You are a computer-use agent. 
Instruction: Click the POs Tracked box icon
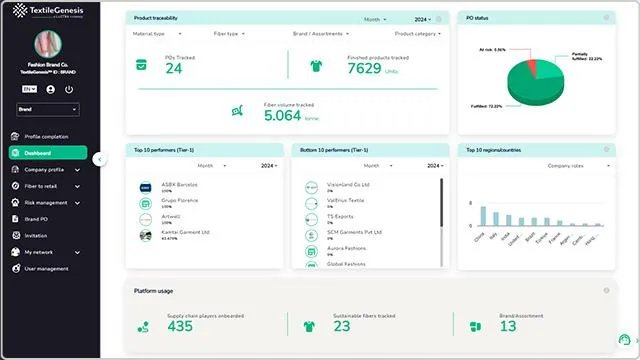click(141, 64)
